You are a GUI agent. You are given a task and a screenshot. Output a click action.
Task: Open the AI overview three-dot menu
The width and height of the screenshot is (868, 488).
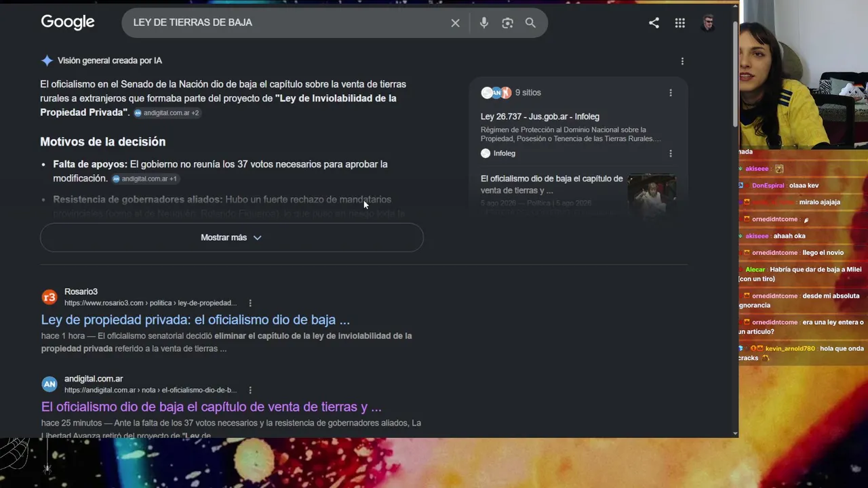682,61
